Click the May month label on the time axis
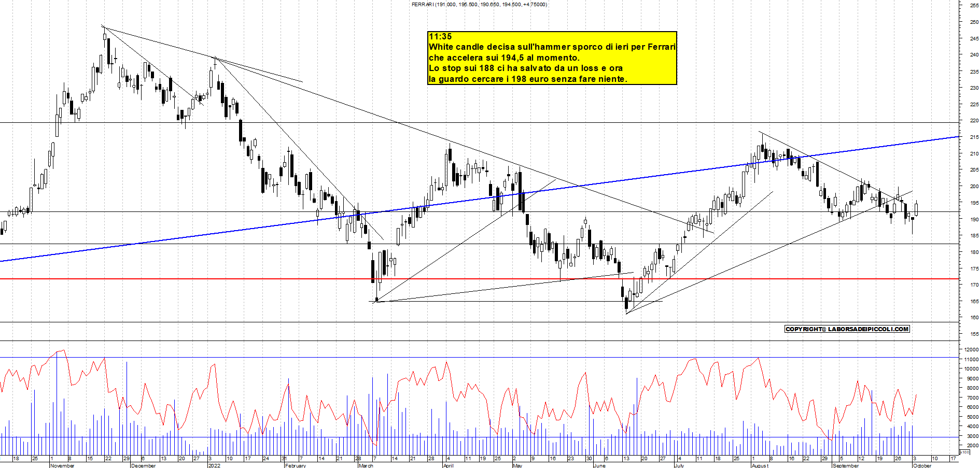Screen dimensions: 980x468 (517, 465)
